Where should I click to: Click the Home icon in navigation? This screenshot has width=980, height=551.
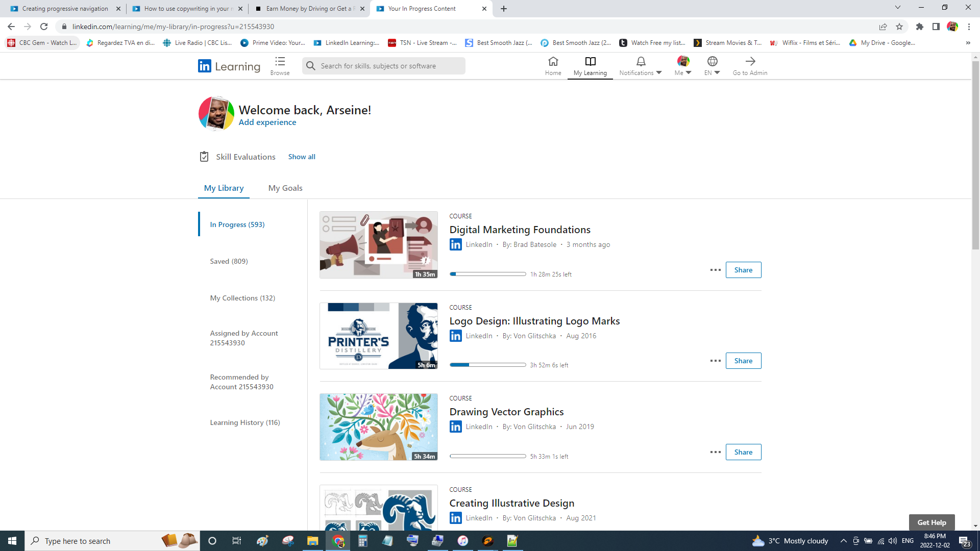coord(553,62)
